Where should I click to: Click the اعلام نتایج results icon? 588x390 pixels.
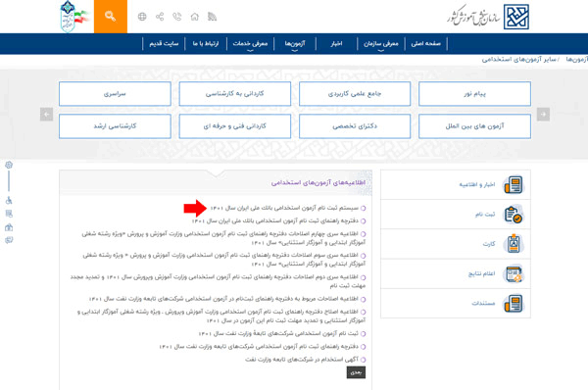(x=514, y=273)
